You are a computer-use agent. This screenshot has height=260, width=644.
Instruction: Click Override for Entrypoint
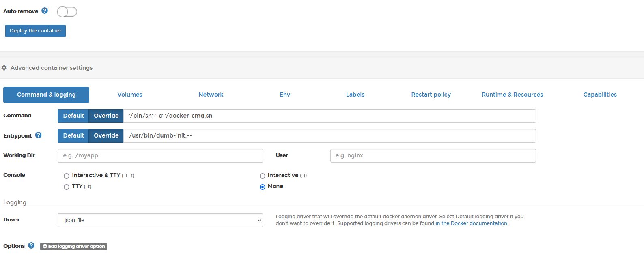(x=106, y=135)
